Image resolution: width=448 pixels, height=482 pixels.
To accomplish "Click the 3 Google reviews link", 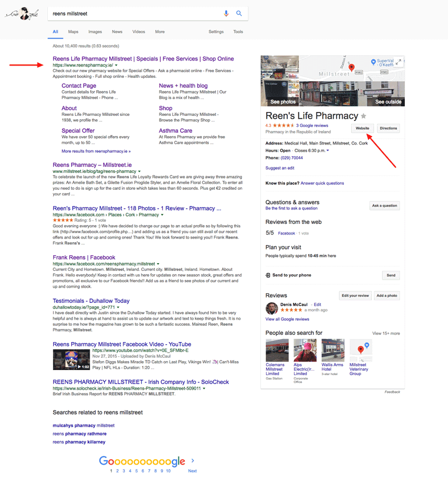I will pos(312,125).
